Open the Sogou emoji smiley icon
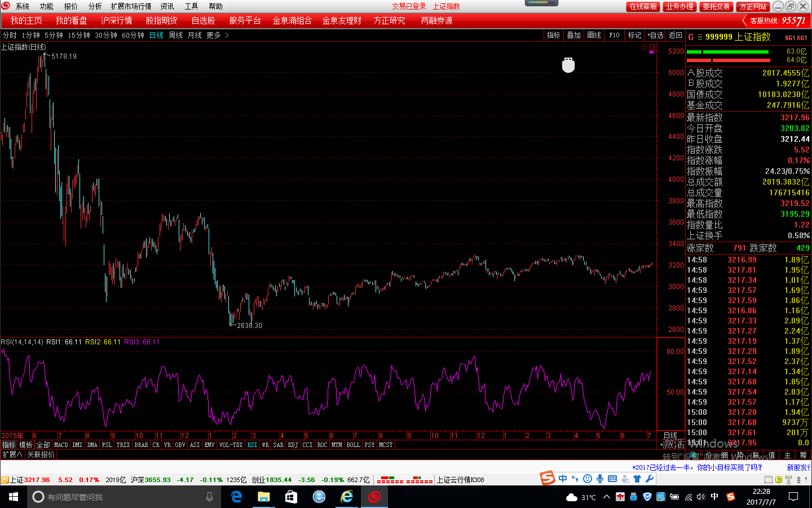 tap(588, 479)
